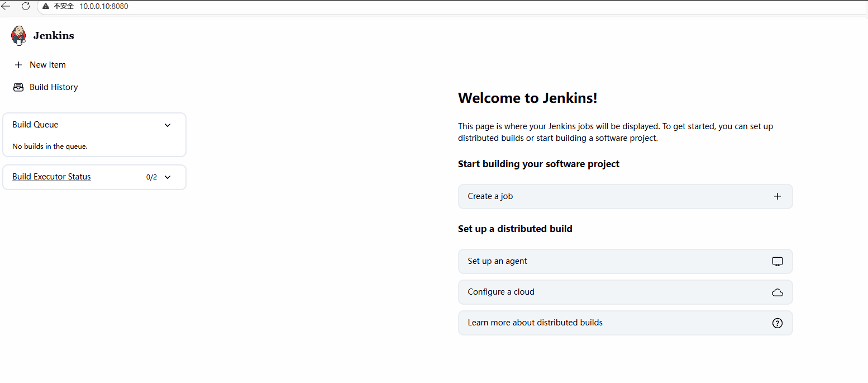
Task: Open the Build History sidebar entry
Action: point(54,87)
